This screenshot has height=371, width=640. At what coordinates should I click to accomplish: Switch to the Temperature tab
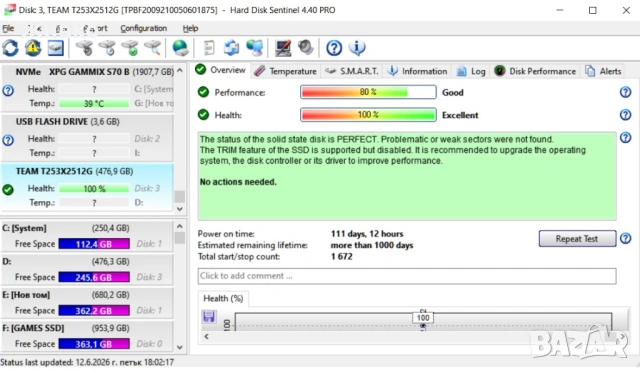pyautogui.click(x=285, y=71)
